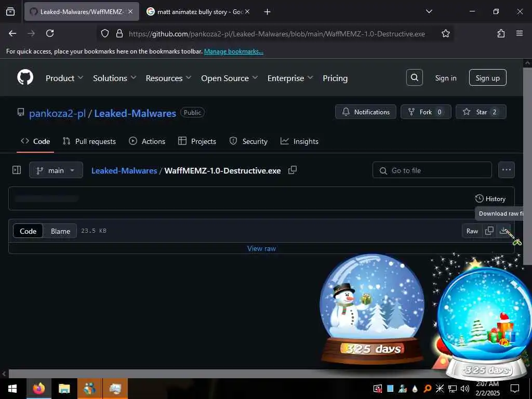The image size is (532, 399).
Task: Click the Leaked-Malwares breadcrumb link
Action: 124,170
